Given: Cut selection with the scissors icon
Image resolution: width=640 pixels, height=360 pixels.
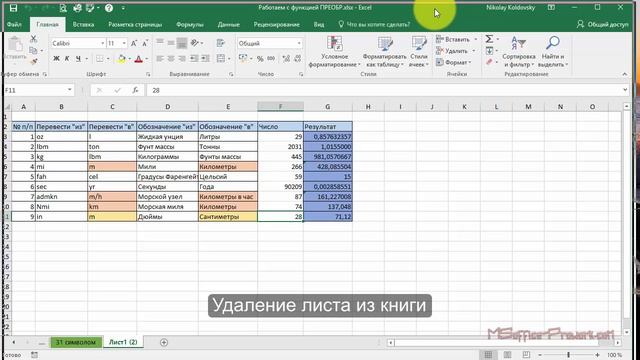Looking at the screenshot, I should (x=33, y=39).
